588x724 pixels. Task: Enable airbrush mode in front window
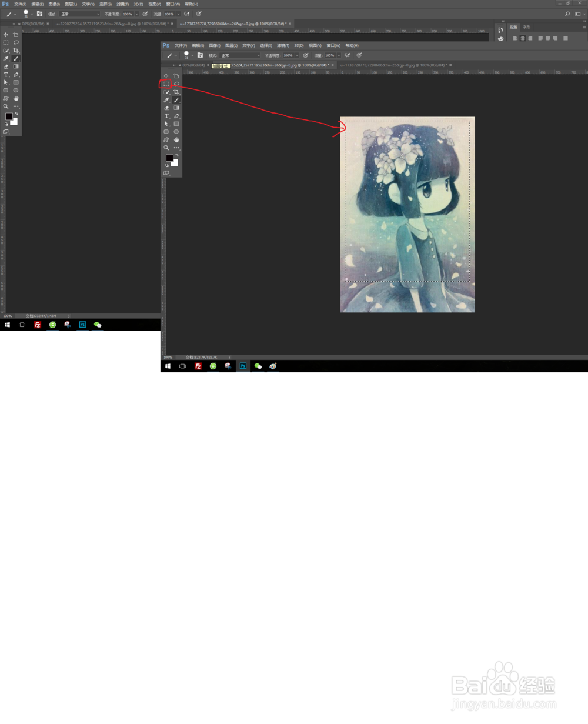pos(347,55)
